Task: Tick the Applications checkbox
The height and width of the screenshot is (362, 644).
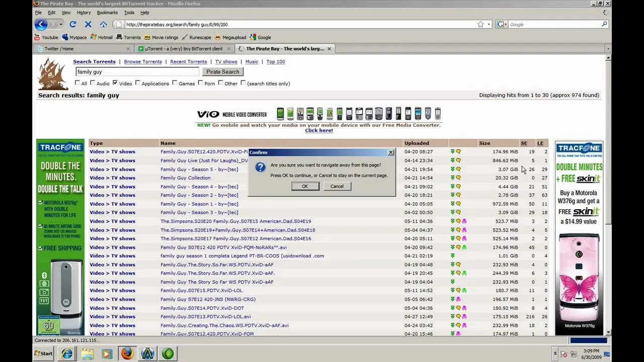Action: tap(137, 83)
